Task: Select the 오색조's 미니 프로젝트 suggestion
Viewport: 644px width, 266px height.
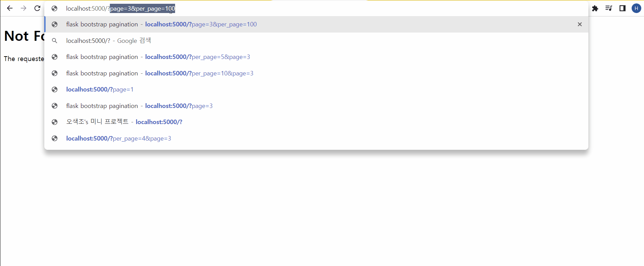Action: pyautogui.click(x=316, y=122)
